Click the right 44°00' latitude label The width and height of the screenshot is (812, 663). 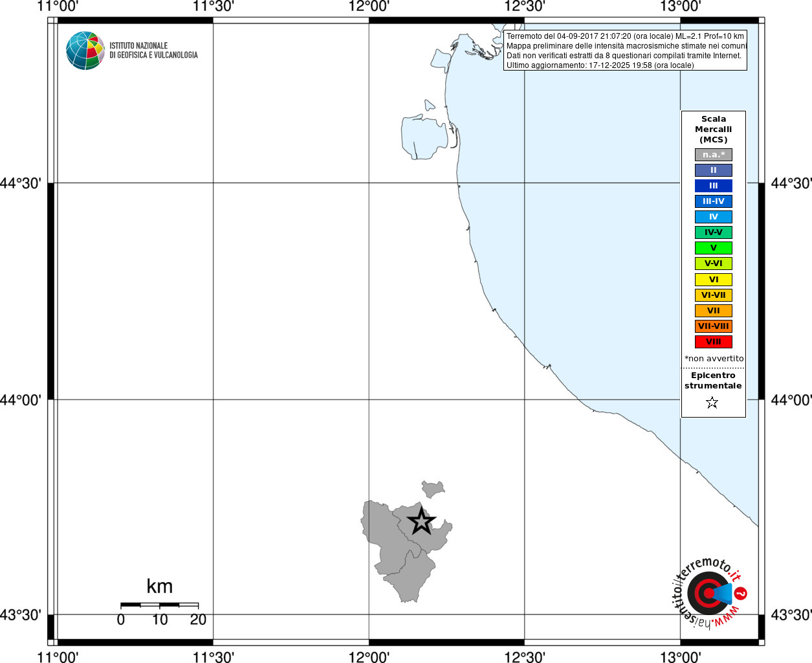coord(791,400)
